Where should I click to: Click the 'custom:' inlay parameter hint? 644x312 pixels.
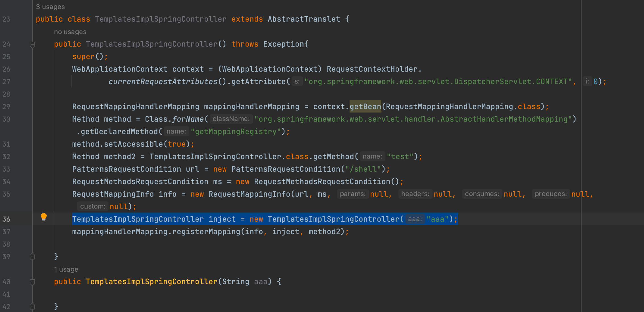click(92, 207)
